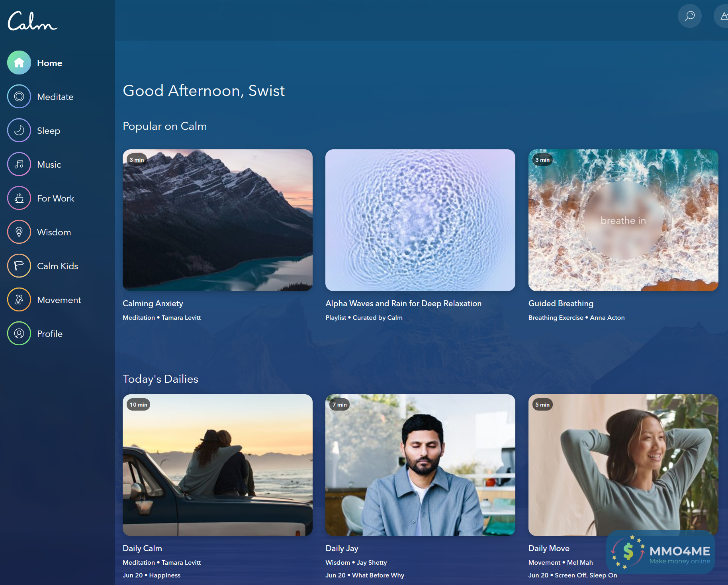728x585 pixels.
Task: Click 'Jun 20 • What Before Why' text
Action: pos(365,575)
